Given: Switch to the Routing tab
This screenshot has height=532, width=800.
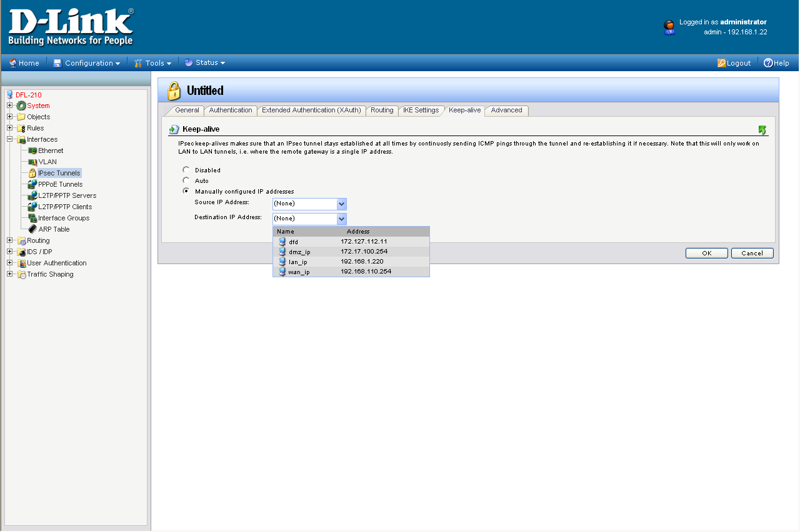Looking at the screenshot, I should click(382, 111).
